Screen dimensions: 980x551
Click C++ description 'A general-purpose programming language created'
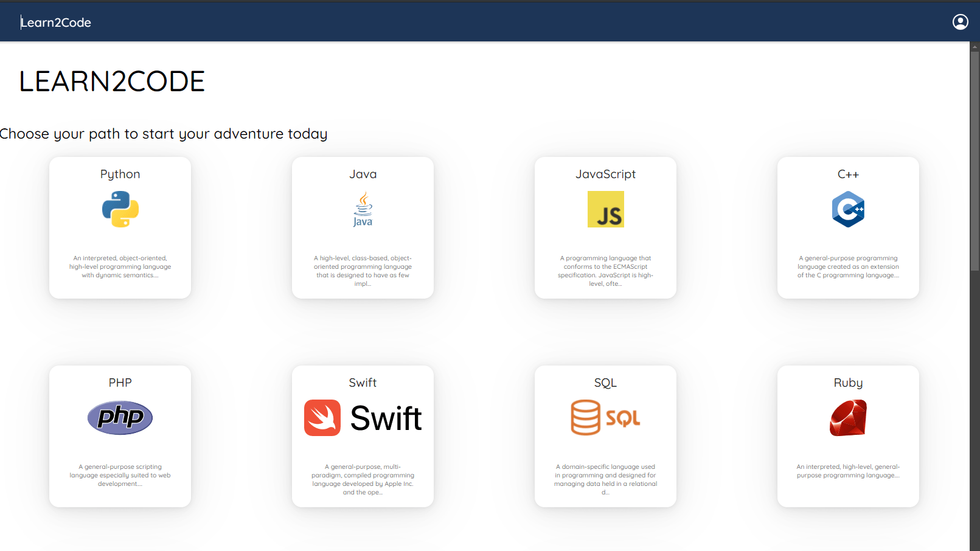[x=848, y=267]
